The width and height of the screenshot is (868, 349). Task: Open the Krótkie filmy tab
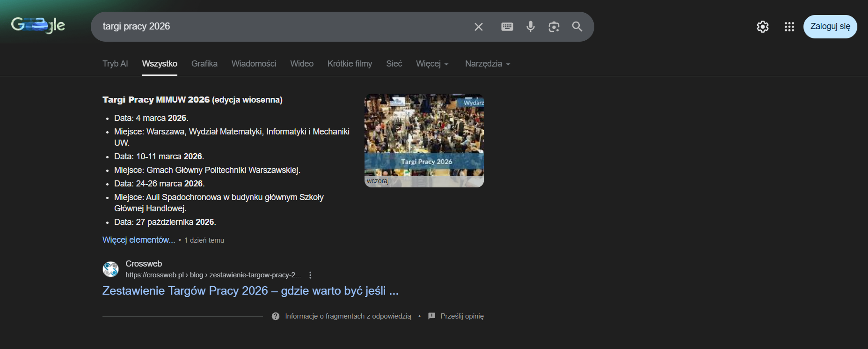(x=350, y=64)
